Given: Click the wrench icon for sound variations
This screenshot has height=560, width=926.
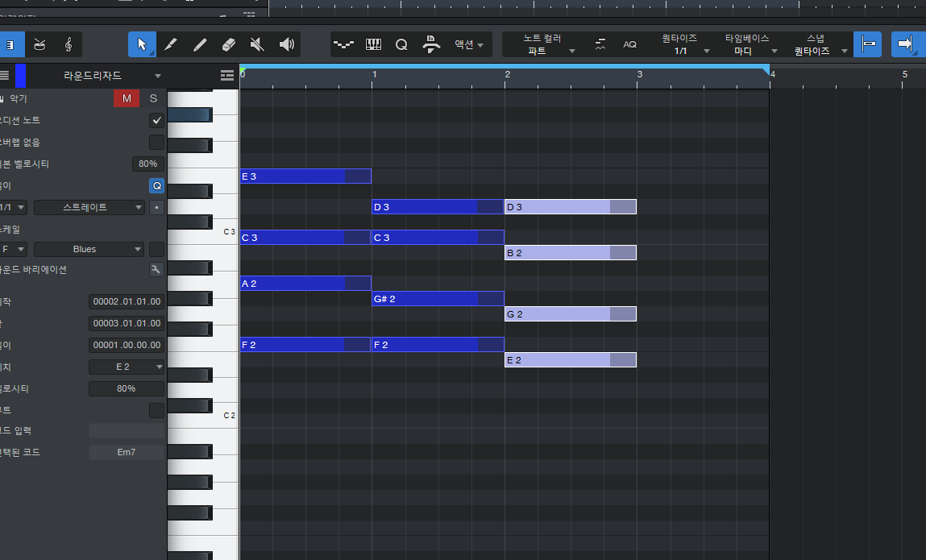Looking at the screenshot, I should [x=156, y=270].
